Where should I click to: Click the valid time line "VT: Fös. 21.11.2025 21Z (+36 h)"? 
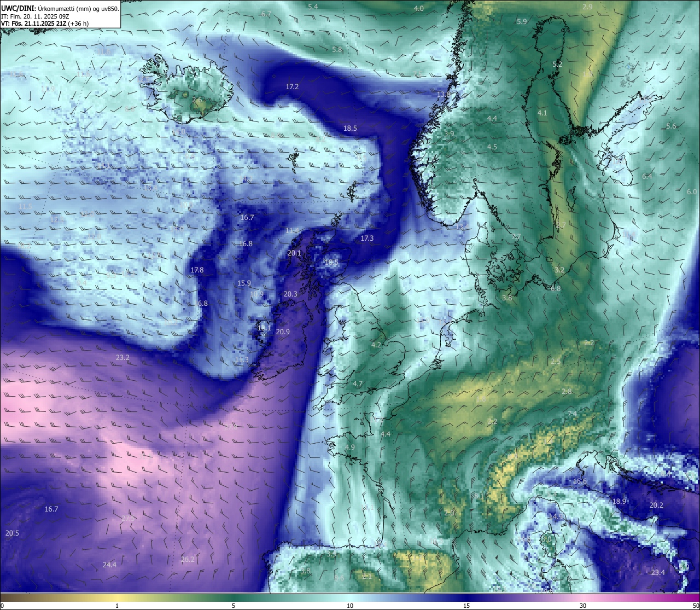[45, 24]
